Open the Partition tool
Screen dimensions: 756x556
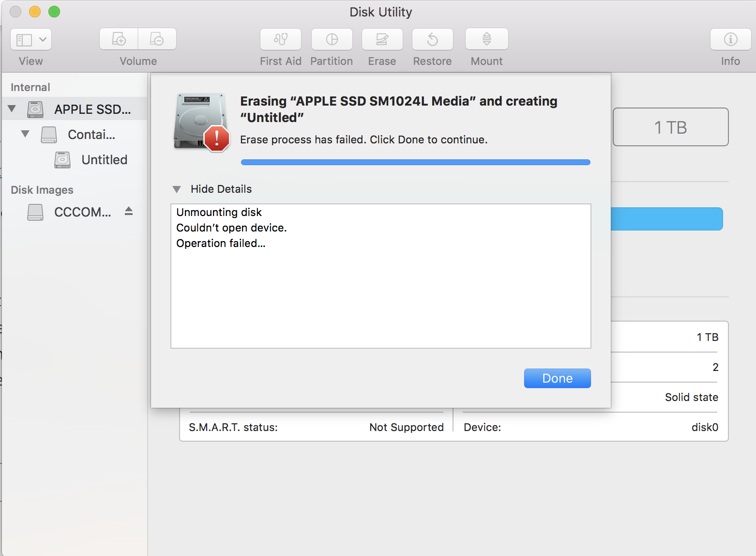coord(332,39)
